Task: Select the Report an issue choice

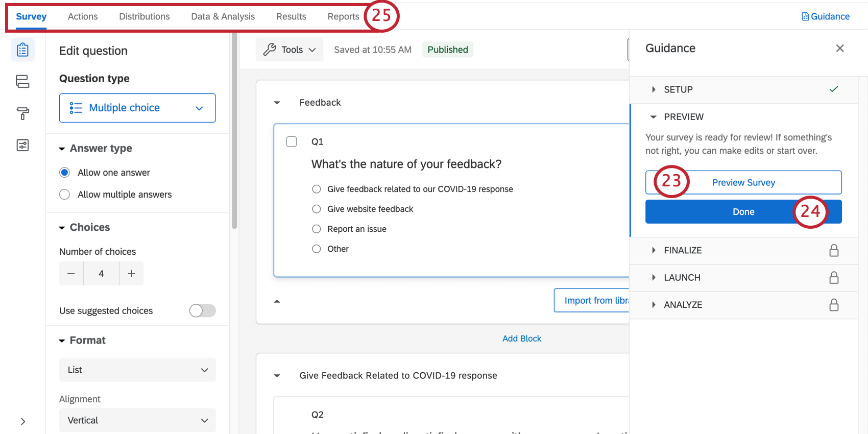Action: (317, 229)
